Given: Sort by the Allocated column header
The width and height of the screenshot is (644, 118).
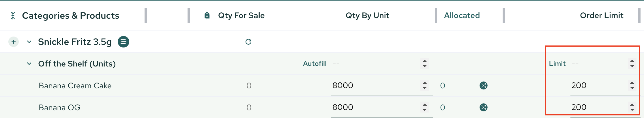Looking at the screenshot, I should click(x=462, y=16).
